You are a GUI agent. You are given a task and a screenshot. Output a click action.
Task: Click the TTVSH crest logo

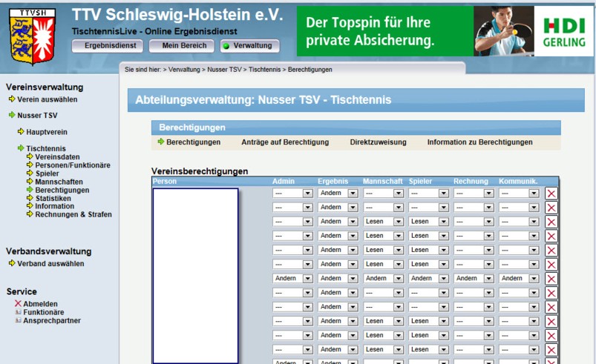coord(32,35)
